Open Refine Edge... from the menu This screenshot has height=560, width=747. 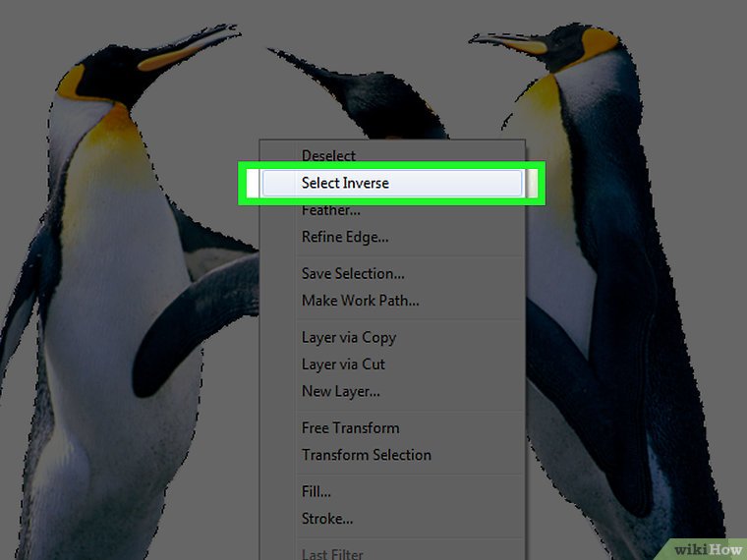click(x=344, y=237)
